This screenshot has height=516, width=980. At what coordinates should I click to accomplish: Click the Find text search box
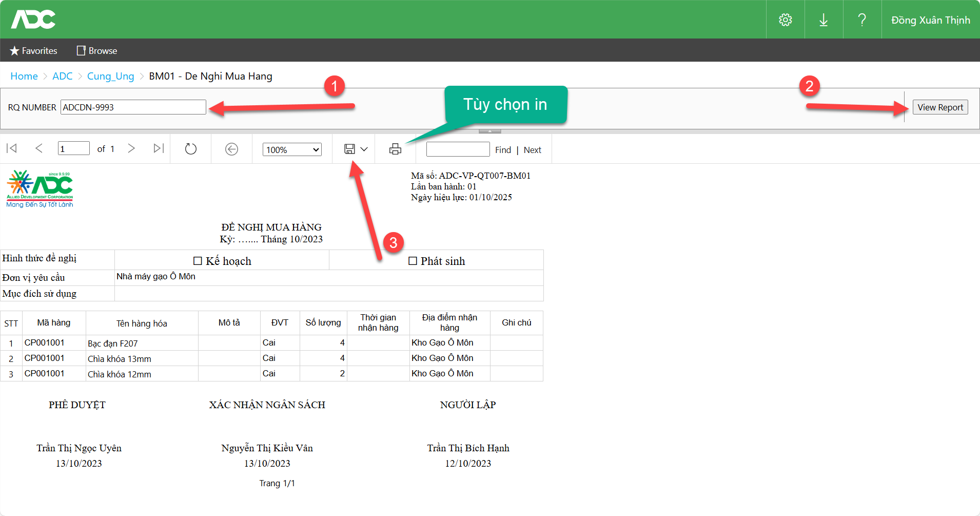click(x=458, y=149)
